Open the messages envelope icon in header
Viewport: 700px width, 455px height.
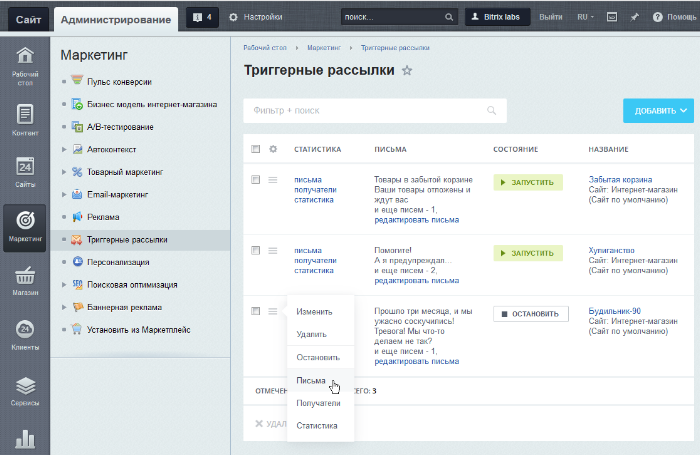pos(612,17)
